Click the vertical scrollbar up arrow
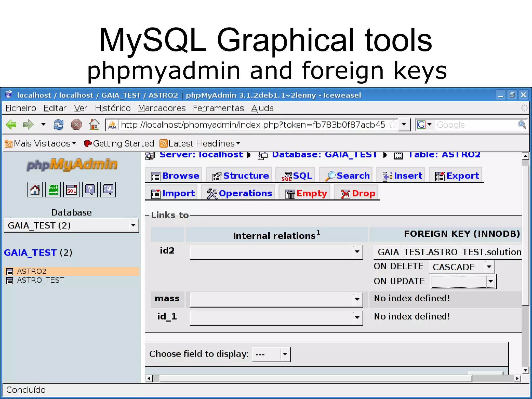The width and height of the screenshot is (532, 399). (526, 156)
